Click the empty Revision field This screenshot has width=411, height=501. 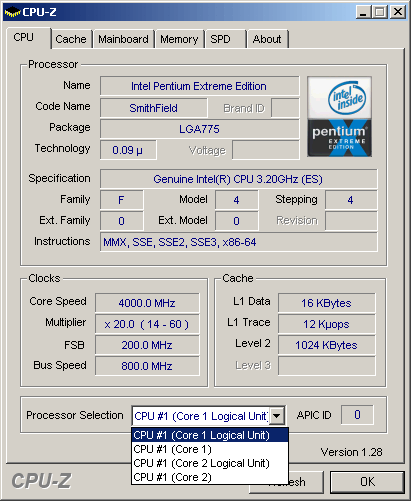pyautogui.click(x=351, y=221)
